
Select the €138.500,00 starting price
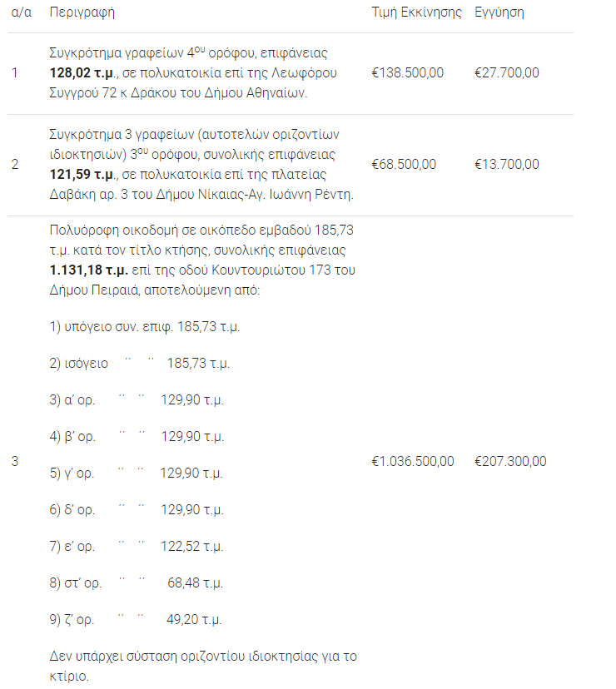coord(408,73)
